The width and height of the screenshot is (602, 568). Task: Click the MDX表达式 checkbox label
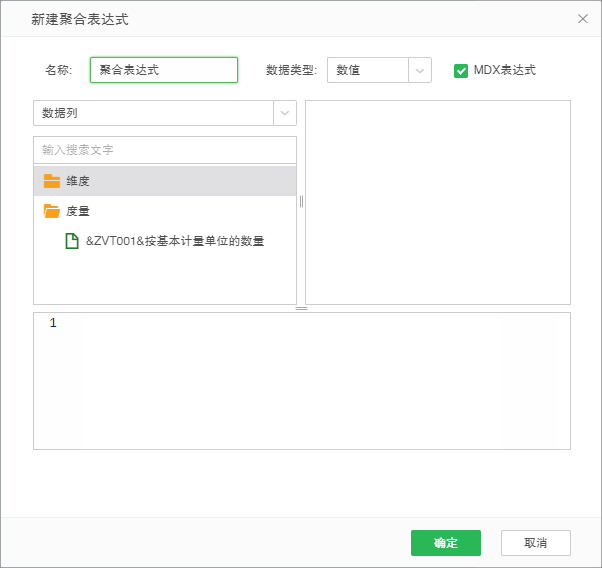click(505, 70)
